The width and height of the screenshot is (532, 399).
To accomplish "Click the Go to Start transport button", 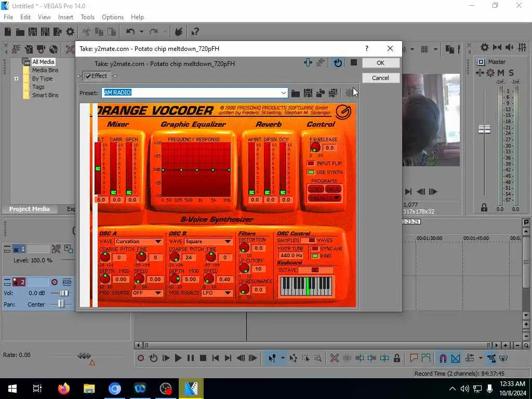I will pos(215,358).
